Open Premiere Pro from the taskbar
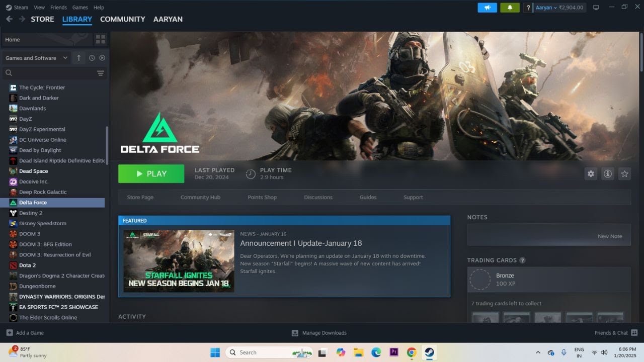Screen dimensions: 644x362 click(394, 352)
